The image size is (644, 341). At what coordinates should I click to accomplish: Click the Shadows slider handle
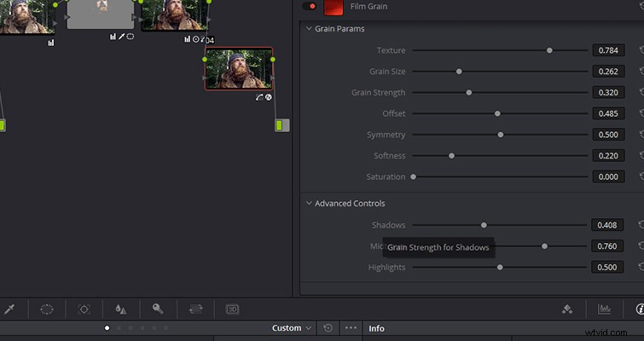tap(484, 225)
